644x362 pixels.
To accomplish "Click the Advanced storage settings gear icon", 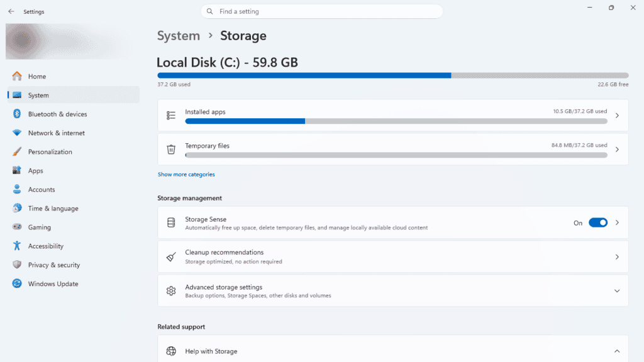I will tap(171, 290).
